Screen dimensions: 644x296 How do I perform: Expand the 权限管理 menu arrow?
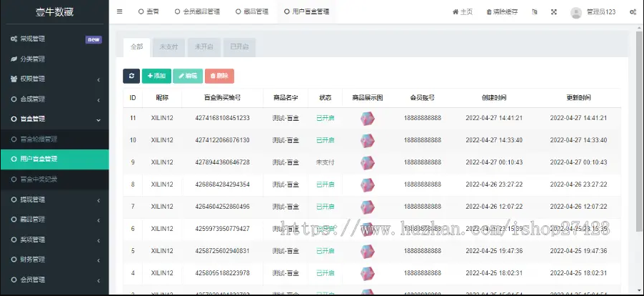coord(99,79)
